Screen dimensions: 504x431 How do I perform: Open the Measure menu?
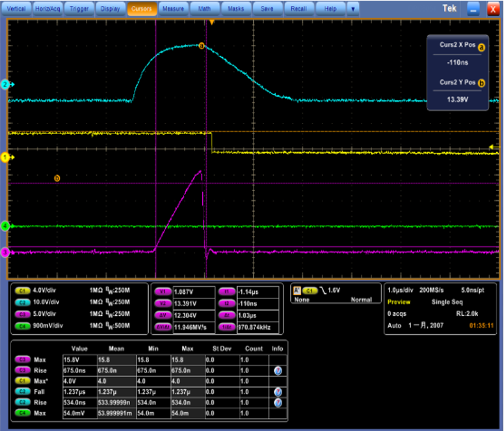click(173, 9)
